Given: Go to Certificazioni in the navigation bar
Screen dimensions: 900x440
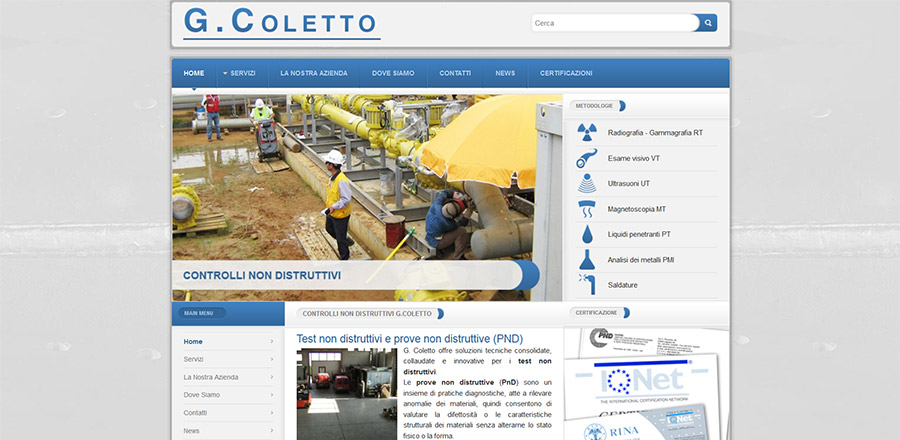Looking at the screenshot, I should (x=566, y=73).
